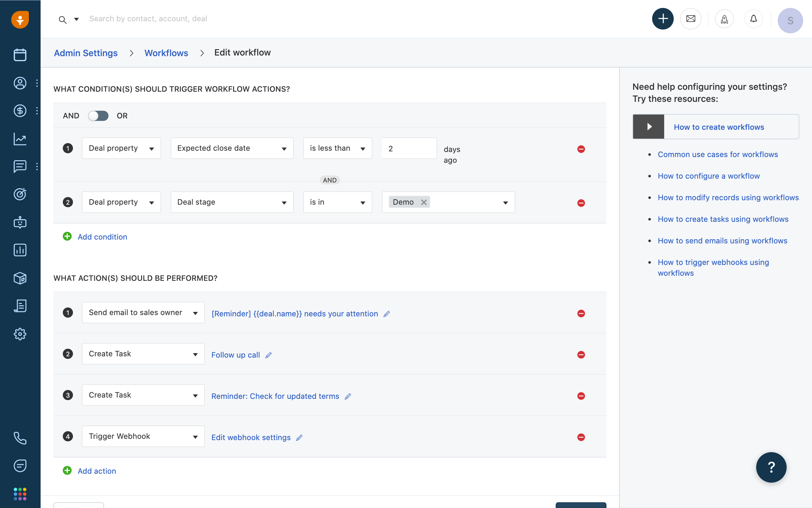Navigate to Admin Settings breadcrumb
Screen dimensions: 812x508
coord(86,53)
